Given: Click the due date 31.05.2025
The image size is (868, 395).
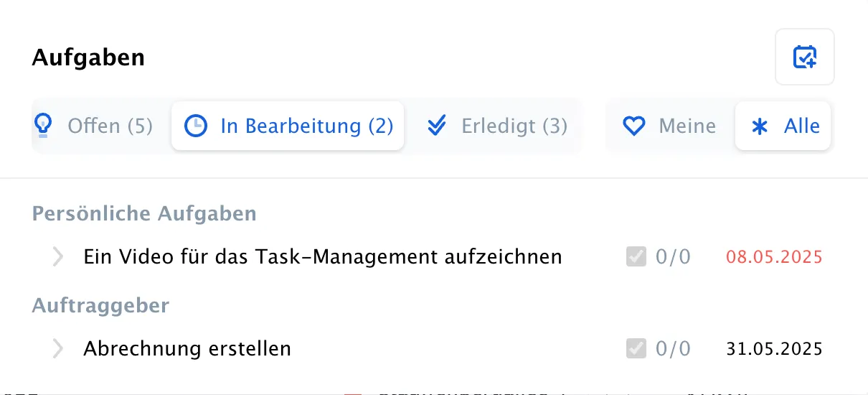Looking at the screenshot, I should [x=774, y=349].
